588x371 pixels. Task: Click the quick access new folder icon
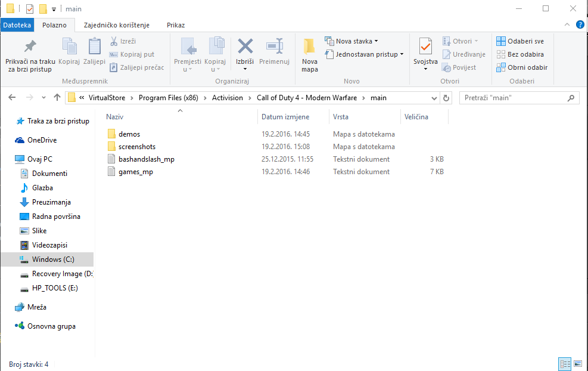[43, 8]
